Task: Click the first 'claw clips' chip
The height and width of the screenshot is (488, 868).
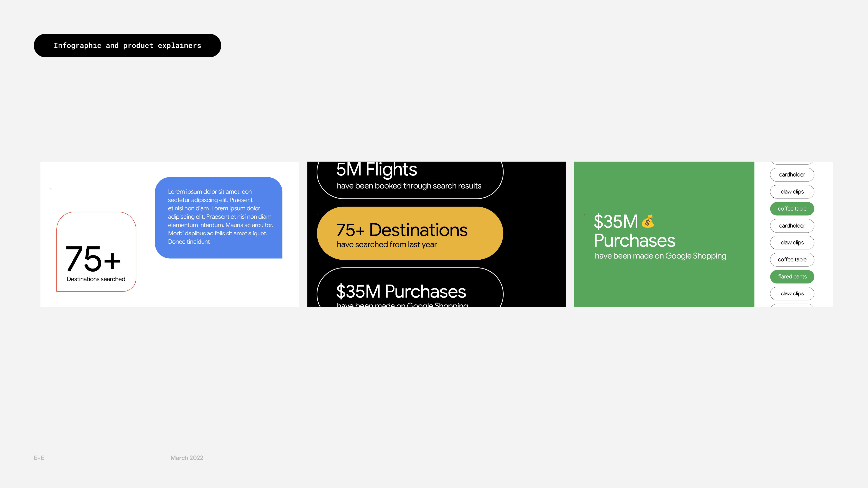Action: (x=792, y=192)
